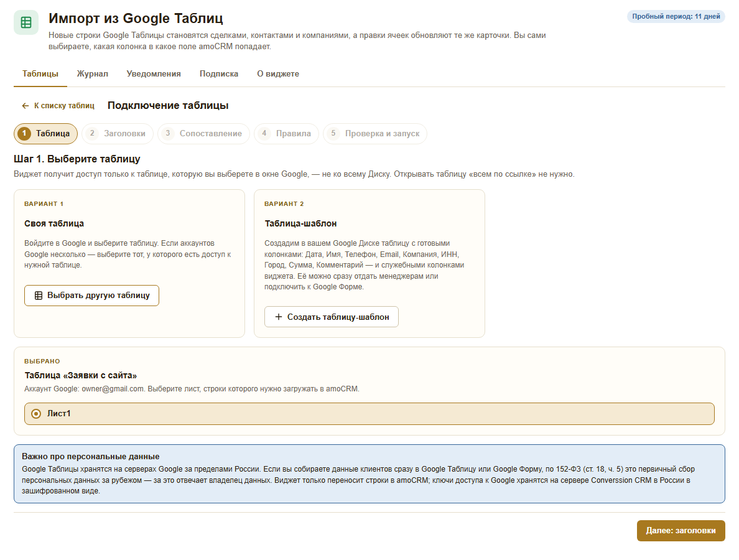Click the «ВАРИАНТ 1» label
739x560 pixels.
coord(44,204)
